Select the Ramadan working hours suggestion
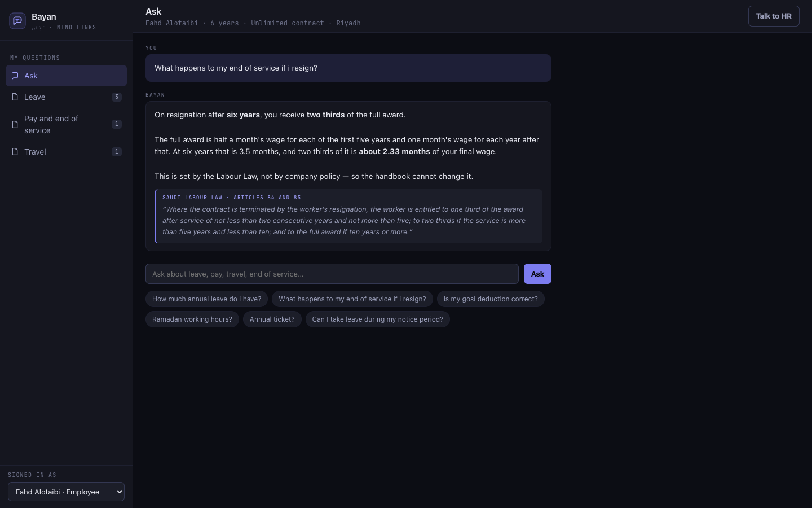 click(x=192, y=319)
